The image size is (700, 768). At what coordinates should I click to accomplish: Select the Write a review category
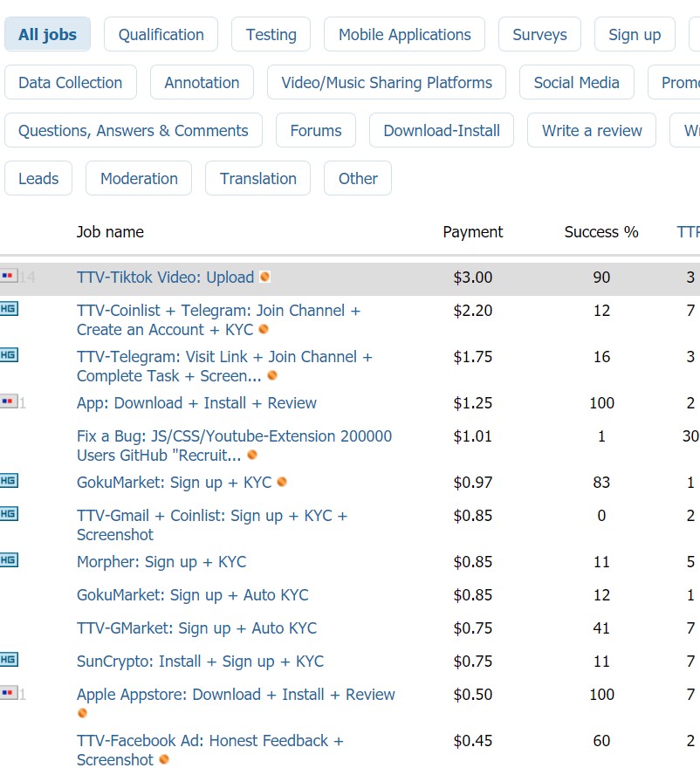(x=592, y=131)
